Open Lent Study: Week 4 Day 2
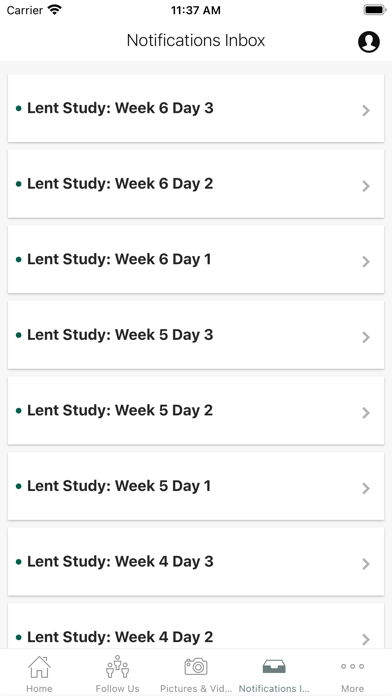This screenshot has width=392, height=696. (196, 626)
